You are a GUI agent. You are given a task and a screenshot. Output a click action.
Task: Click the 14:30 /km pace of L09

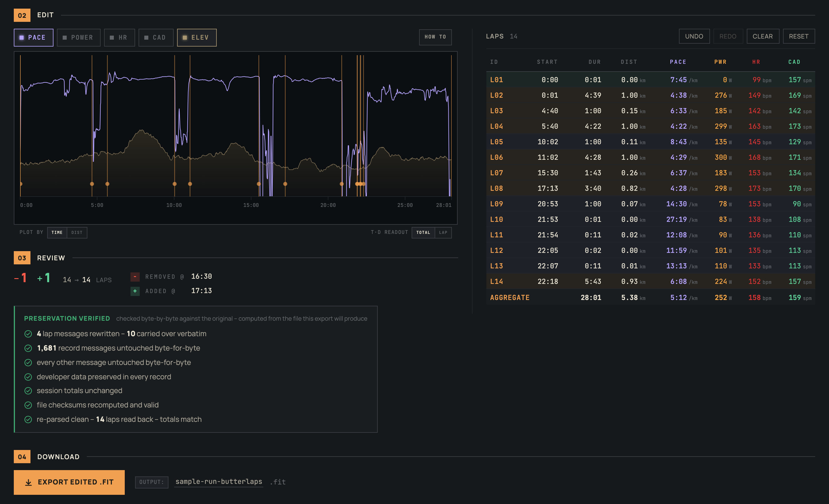click(682, 204)
